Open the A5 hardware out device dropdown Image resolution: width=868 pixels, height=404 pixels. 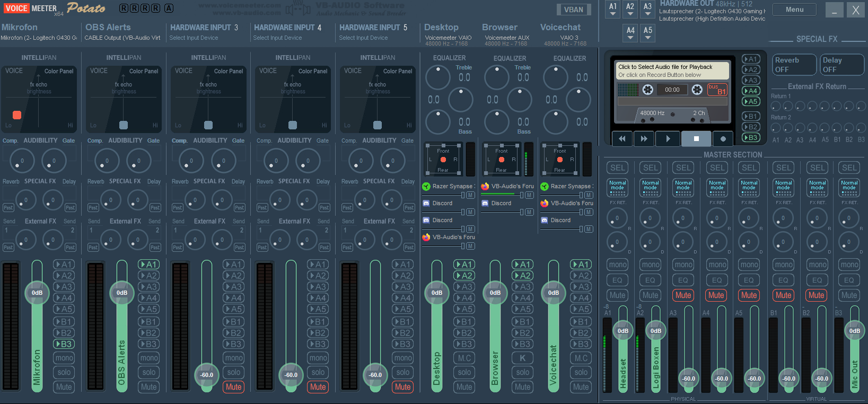(648, 33)
